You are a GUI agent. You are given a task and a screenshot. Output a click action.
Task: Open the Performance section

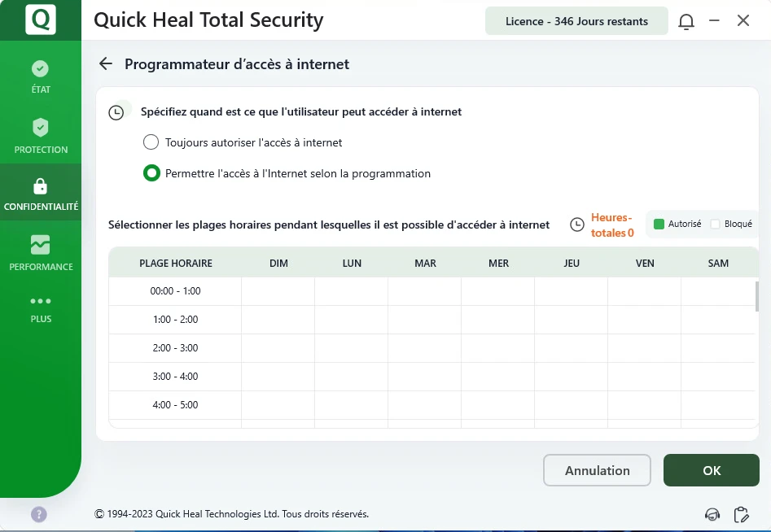[x=41, y=252]
